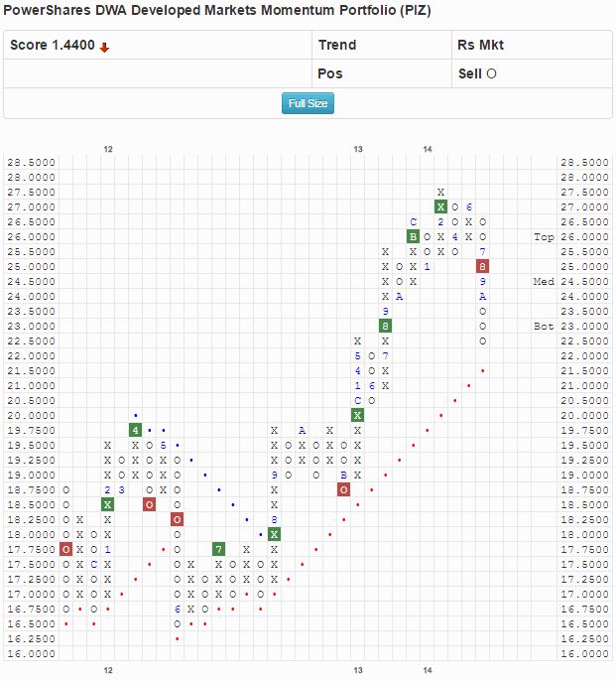Click the Rs Mkt header cell
616x681 pixels.
tap(478, 45)
